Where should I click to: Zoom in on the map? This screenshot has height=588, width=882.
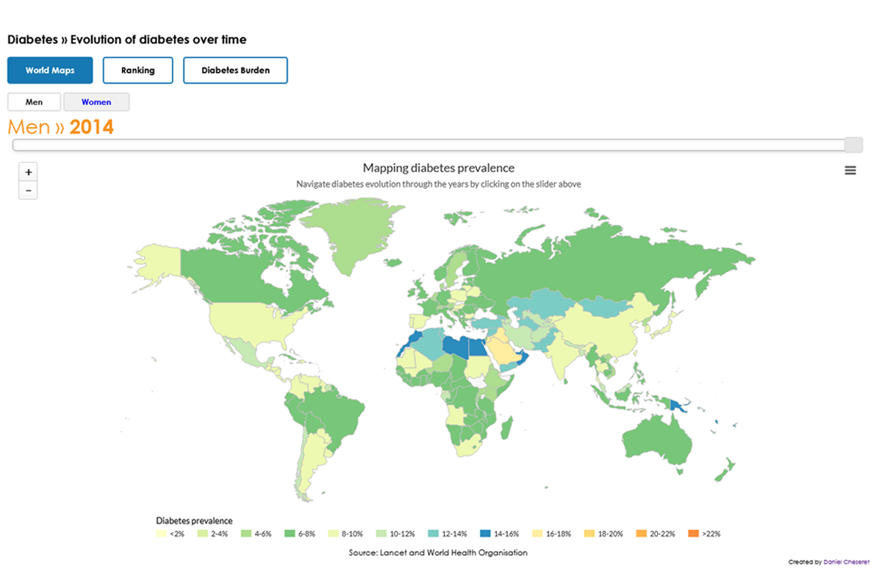point(28,171)
